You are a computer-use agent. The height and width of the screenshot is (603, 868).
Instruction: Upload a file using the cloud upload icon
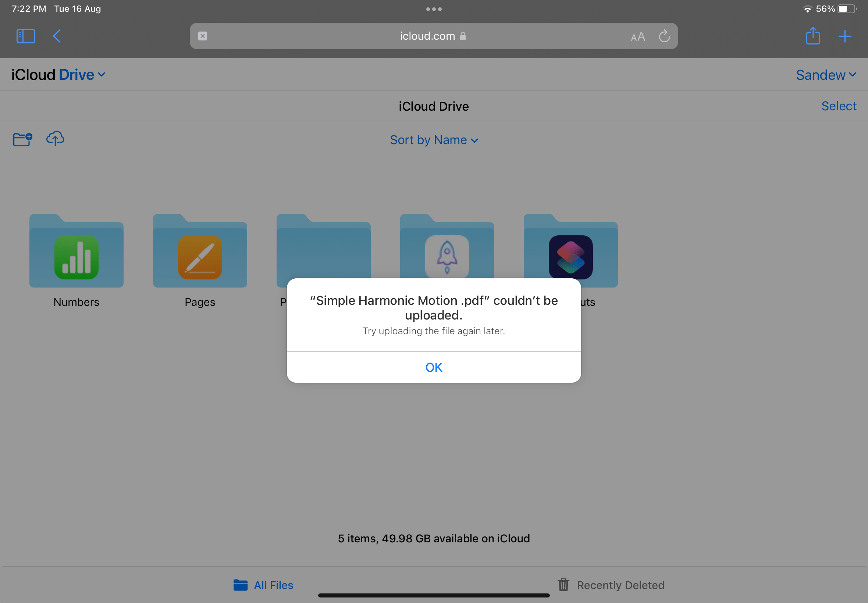[x=55, y=139]
